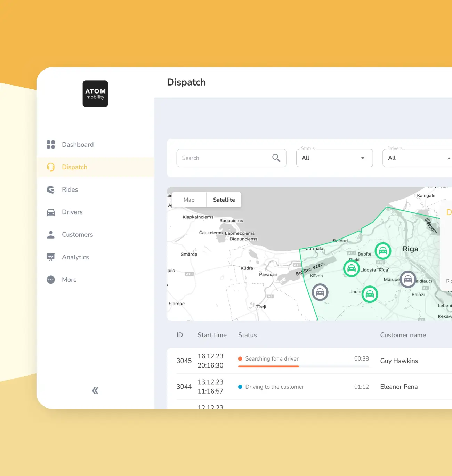Click the Rides sidebar icon
452x476 pixels.
tap(51, 189)
